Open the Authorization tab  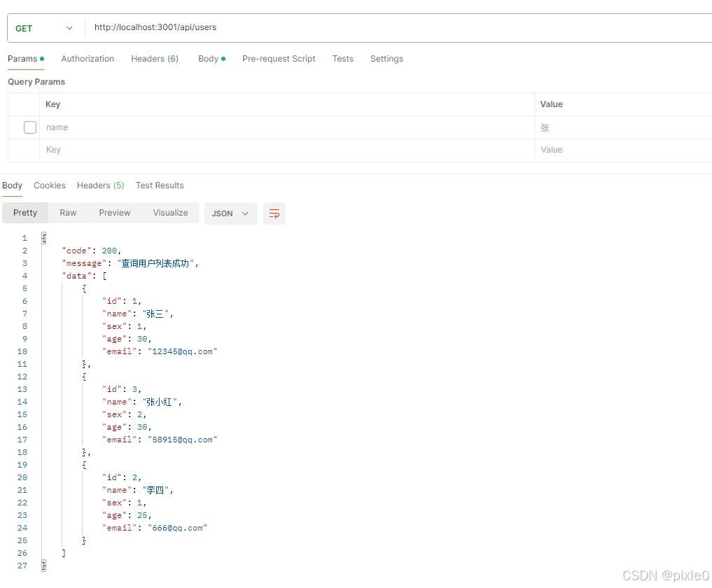tap(88, 59)
